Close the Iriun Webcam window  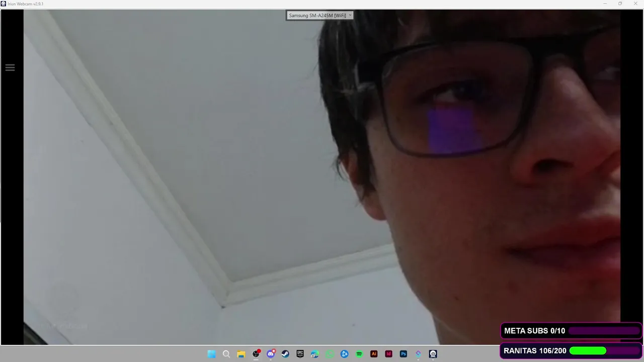click(635, 4)
